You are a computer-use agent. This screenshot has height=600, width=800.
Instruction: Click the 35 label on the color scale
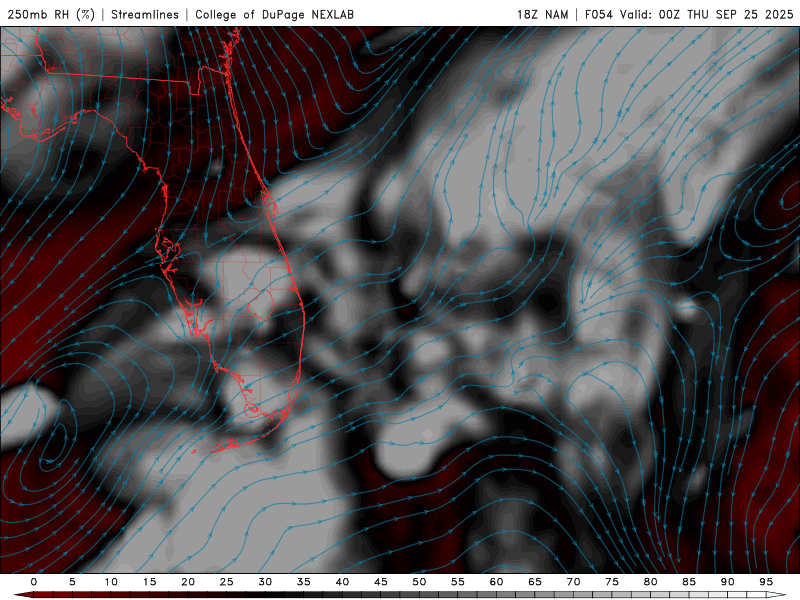[303, 582]
